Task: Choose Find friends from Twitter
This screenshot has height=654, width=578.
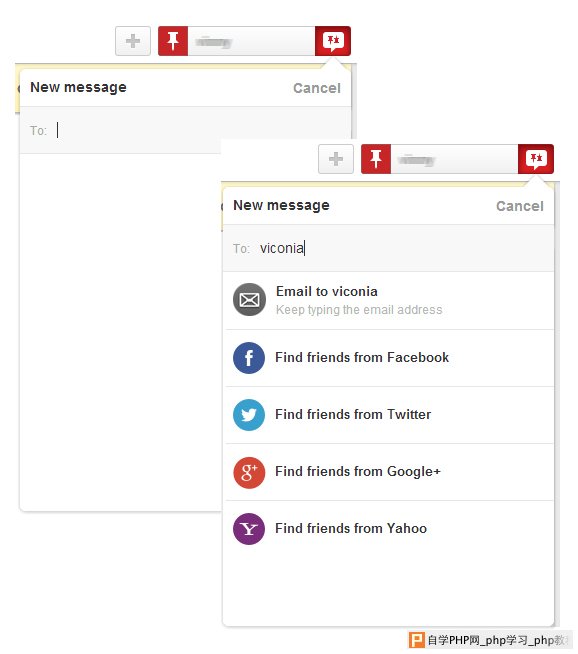Action: (388, 415)
